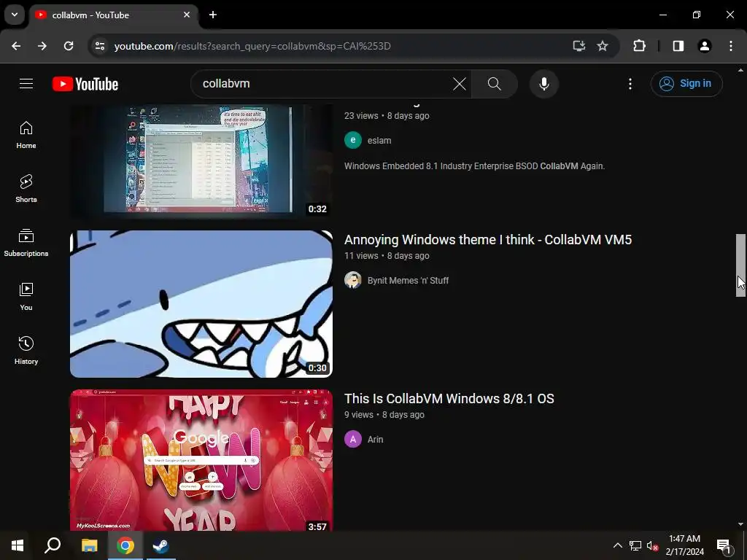
Task: Click the install app icon in address bar
Action: (578, 46)
